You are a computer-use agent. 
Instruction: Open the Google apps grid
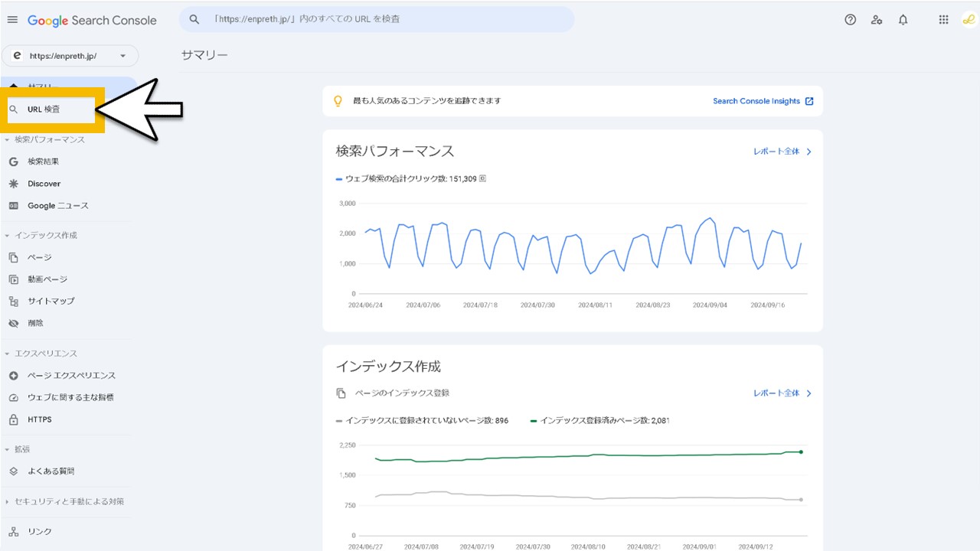tap(943, 19)
